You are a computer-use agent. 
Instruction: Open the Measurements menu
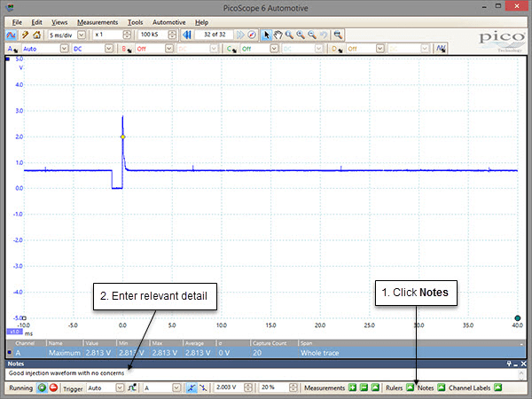coord(98,22)
